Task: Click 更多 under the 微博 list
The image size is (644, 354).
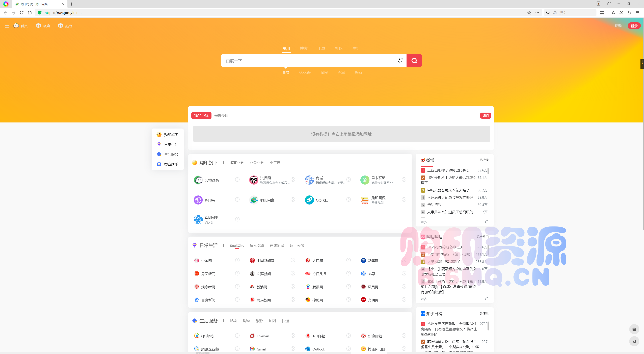Action: (424, 222)
